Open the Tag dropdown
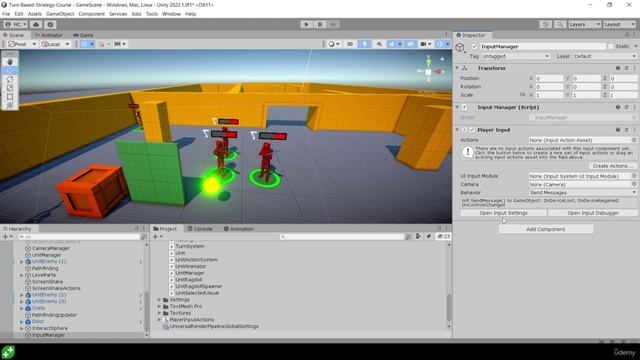The image size is (640, 360). coord(516,56)
